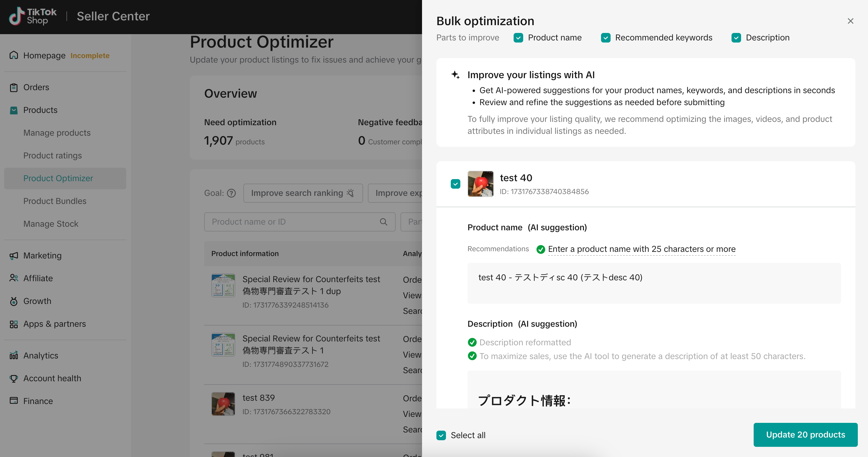Click thumbnail of ID 1731774890337731672 product
Viewport: 868px width, 457px height.
pos(223,345)
